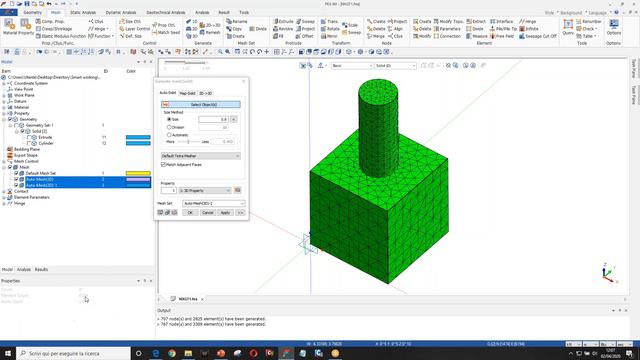Click the Property ID input field
Viewport: 640px width, 360px height.
(169, 191)
